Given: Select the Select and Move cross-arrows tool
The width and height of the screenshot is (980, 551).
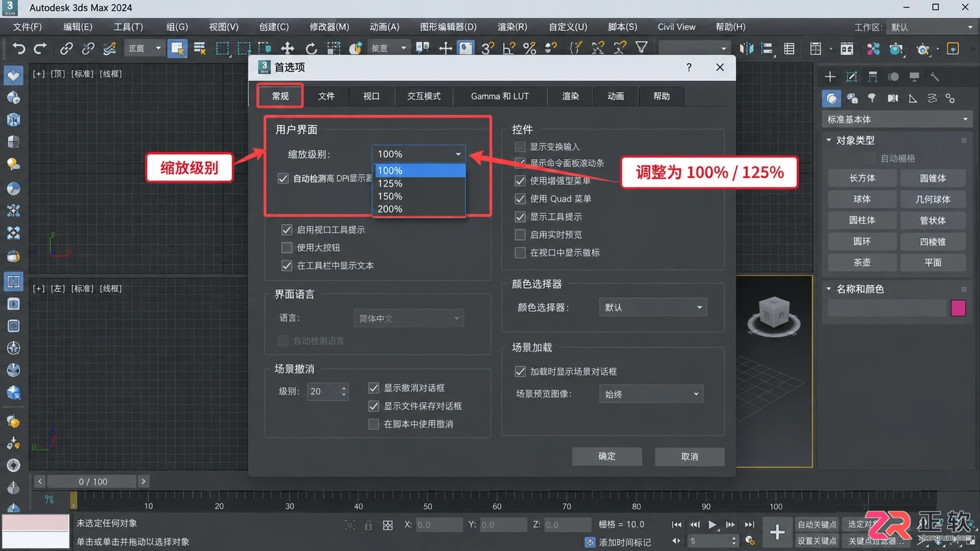Looking at the screenshot, I should click(287, 48).
